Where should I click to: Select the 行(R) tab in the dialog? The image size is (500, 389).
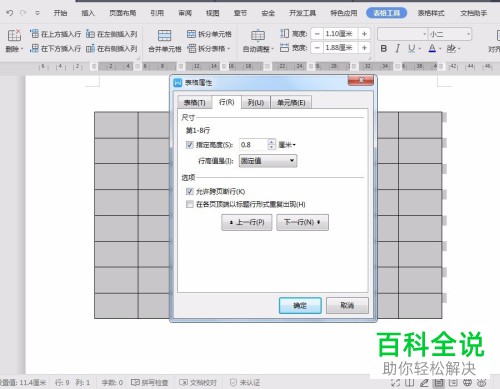click(x=226, y=102)
